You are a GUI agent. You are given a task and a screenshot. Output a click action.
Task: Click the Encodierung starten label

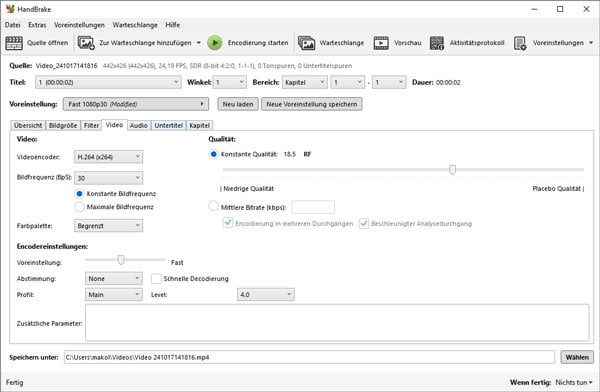click(258, 43)
